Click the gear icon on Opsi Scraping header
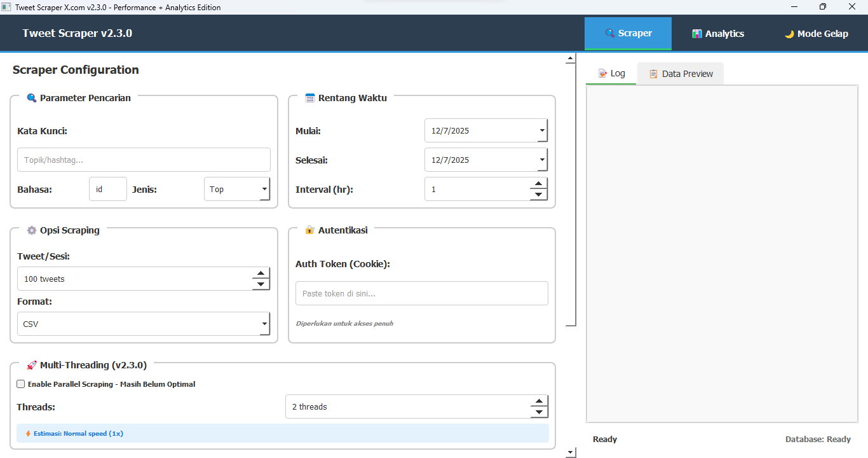 32,230
